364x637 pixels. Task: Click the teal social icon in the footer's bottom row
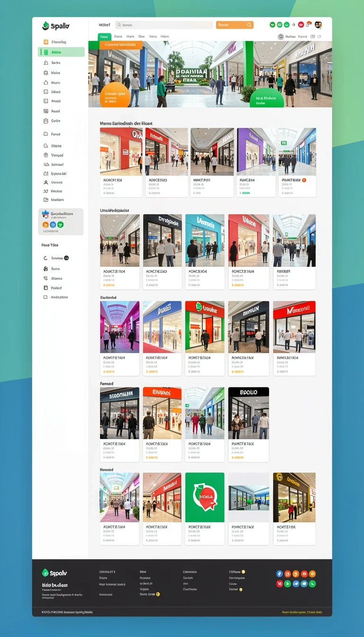pyautogui.click(x=304, y=584)
